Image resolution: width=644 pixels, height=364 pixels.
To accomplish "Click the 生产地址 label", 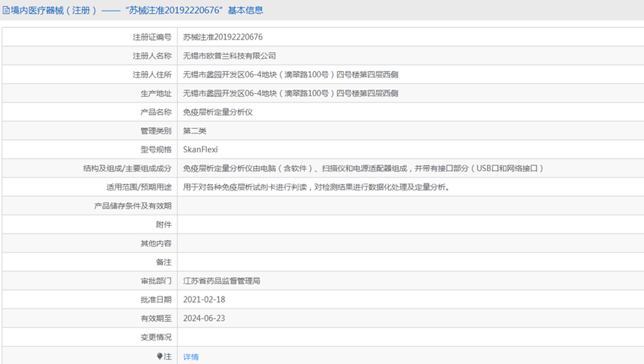I will click(x=155, y=93).
